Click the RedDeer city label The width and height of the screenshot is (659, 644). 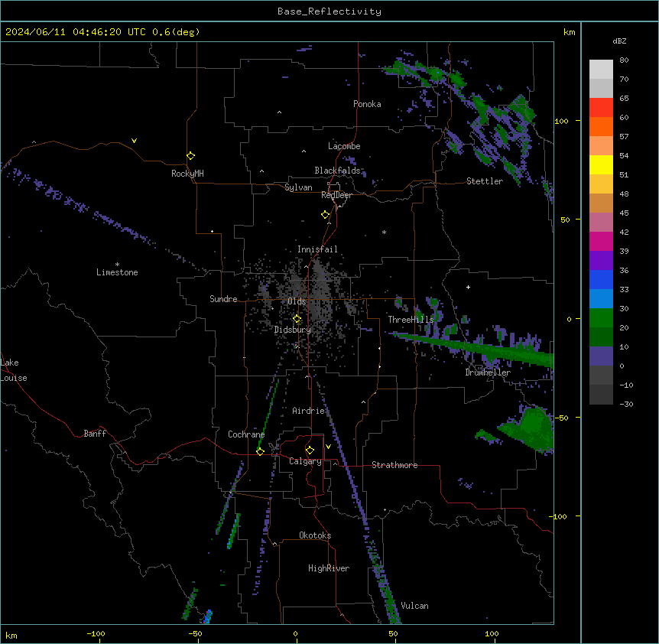[x=336, y=195]
